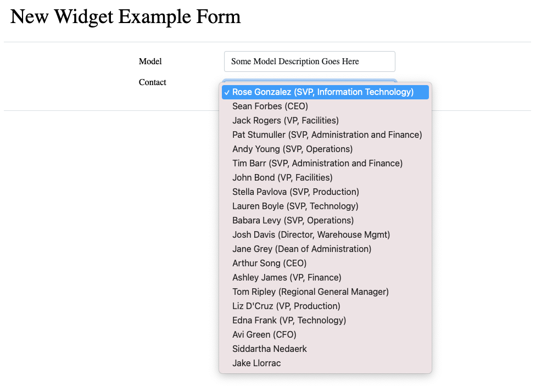Choose Avi Green (CFO) from the list
Screen dimensions: 536x392
pyautogui.click(x=264, y=334)
